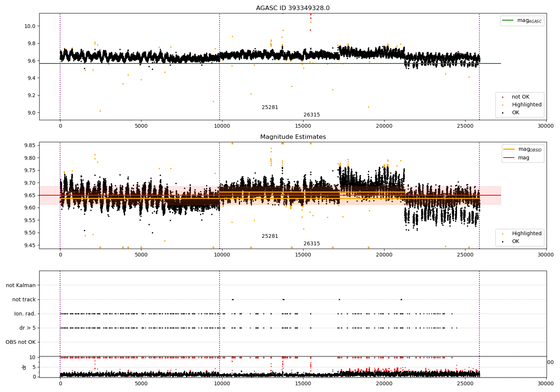Click 'OK' in the AGASC ID plot legend
The height and width of the screenshot is (392, 560).
(516, 113)
